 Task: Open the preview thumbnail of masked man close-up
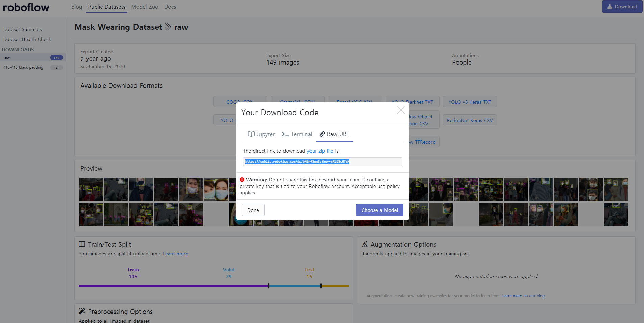click(191, 190)
